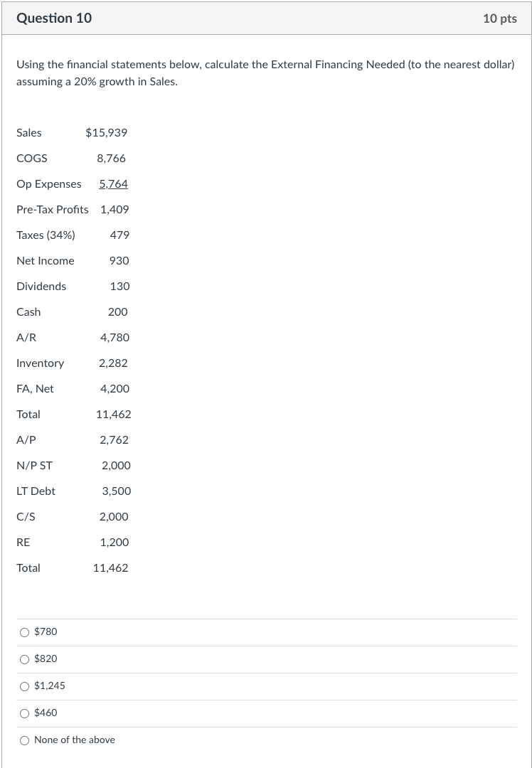Pick the $1,245 answer choice
The height and width of the screenshot is (768, 532).
click(25, 686)
